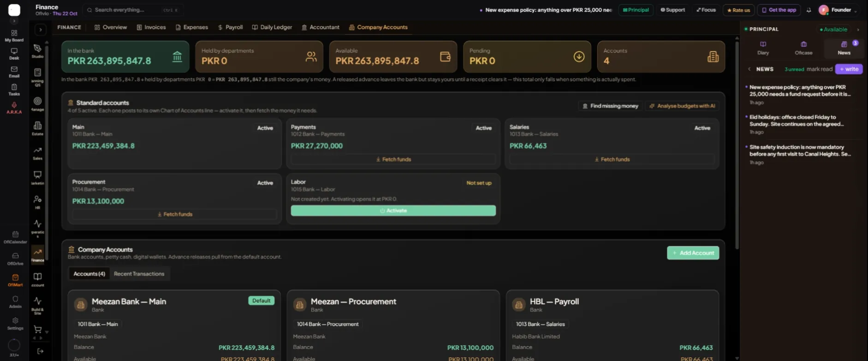Image resolution: width=868 pixels, height=361 pixels.
Task: Open the Invoices tab
Action: point(151,27)
